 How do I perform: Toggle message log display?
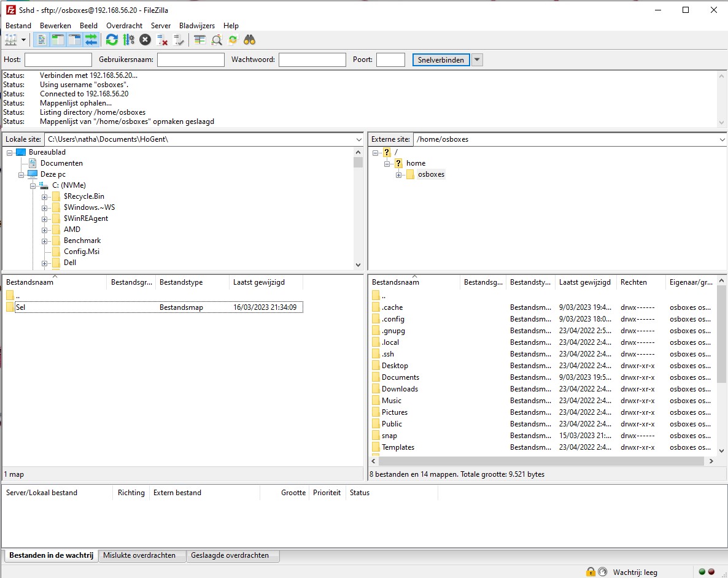[x=42, y=40]
